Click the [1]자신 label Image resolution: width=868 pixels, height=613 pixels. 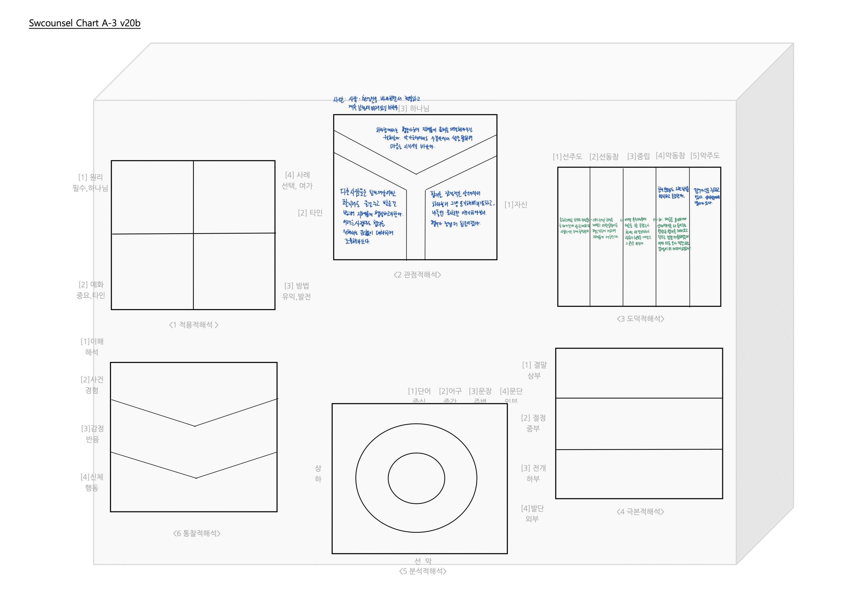(x=516, y=205)
